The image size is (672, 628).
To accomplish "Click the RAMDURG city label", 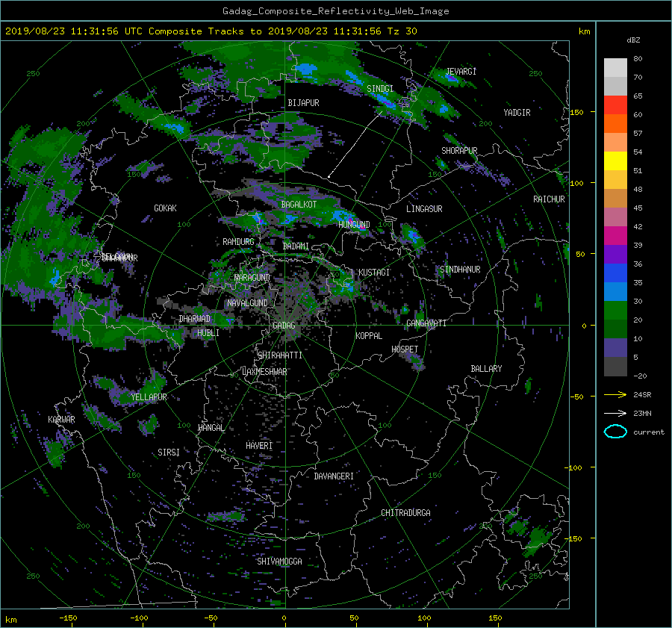I will click(x=238, y=242).
